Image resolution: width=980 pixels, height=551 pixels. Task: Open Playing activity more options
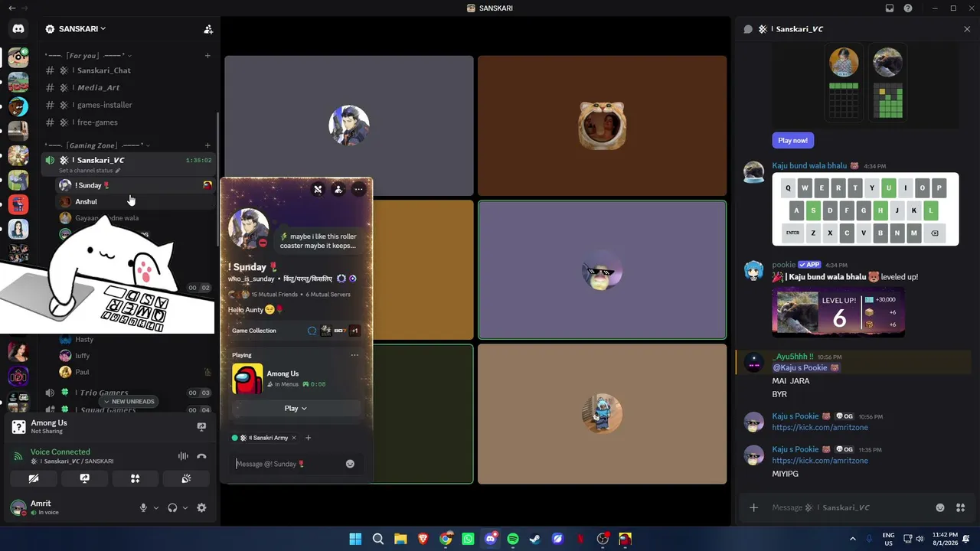[354, 355]
